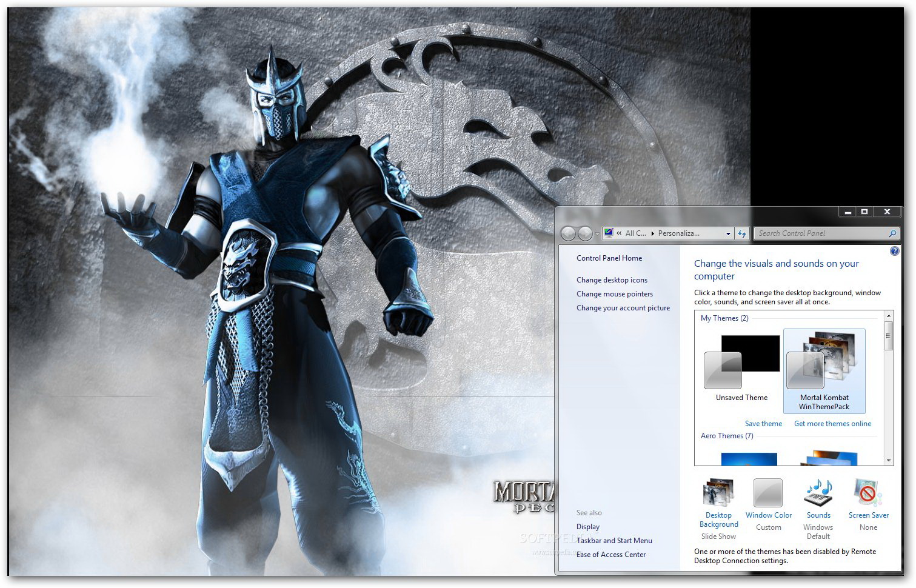Click the Personaliza... breadcrumb segment
The height and width of the screenshot is (588, 916).
678,233
